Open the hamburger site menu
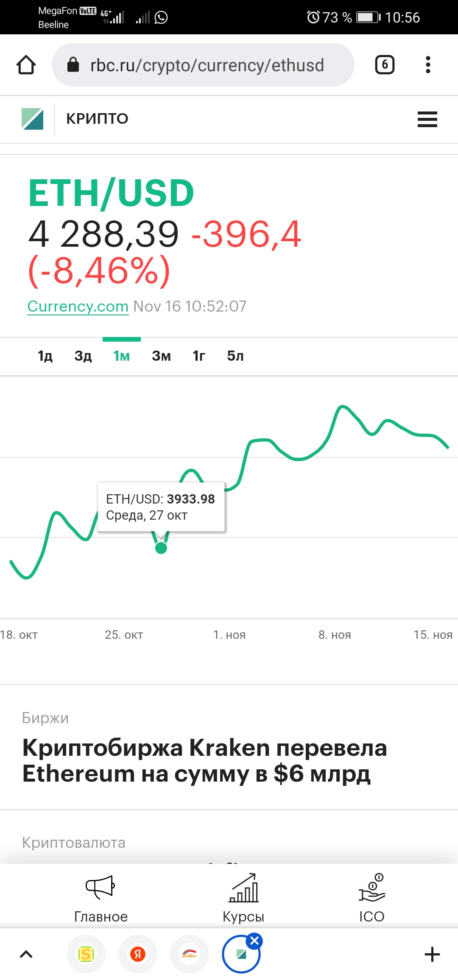This screenshot has width=458, height=980. point(427,119)
